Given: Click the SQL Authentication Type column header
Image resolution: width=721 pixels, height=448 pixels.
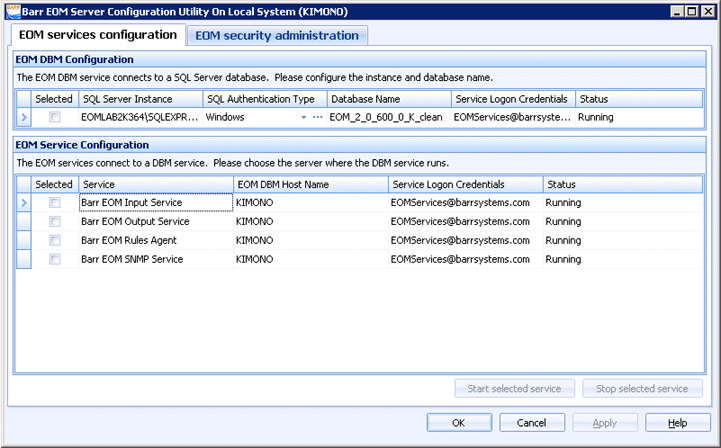Looking at the screenshot, I should coord(265,99).
